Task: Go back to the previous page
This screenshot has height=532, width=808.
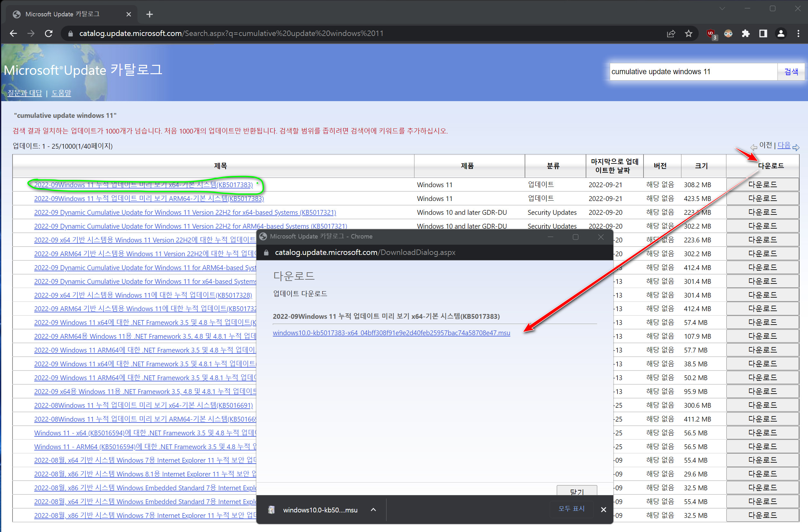Action: (x=13, y=33)
